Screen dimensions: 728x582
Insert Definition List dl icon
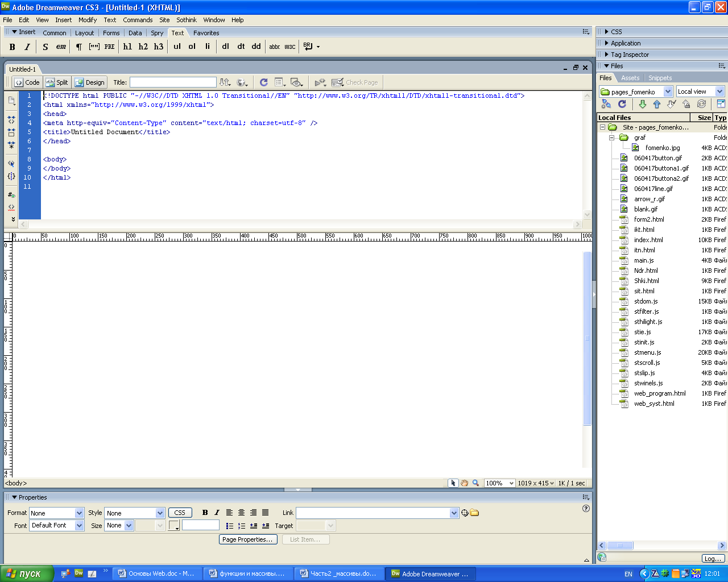(225, 47)
